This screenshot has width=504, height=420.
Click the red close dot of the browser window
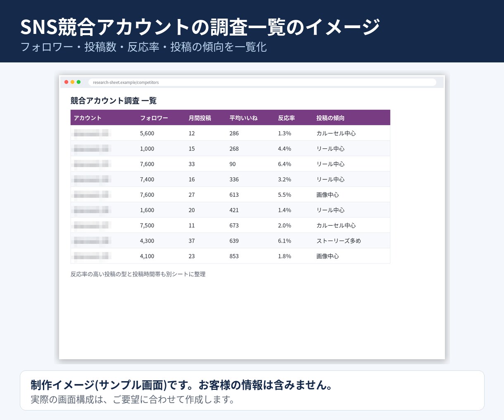click(x=67, y=82)
